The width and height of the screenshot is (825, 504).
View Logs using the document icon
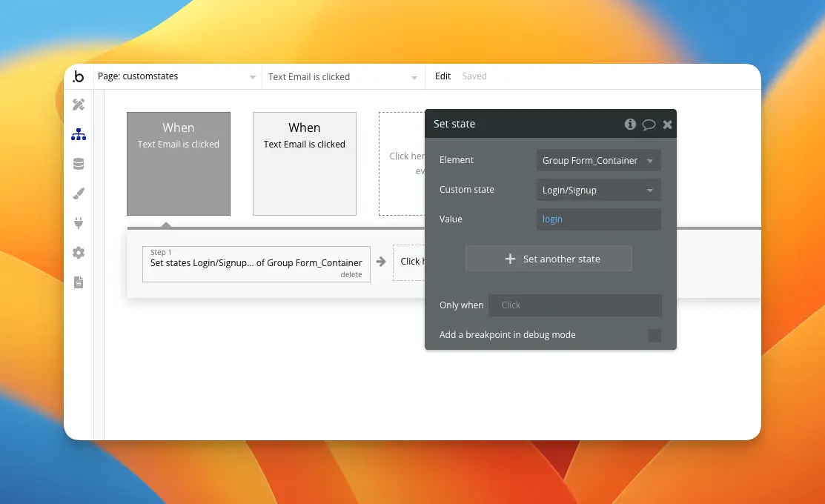(78, 282)
